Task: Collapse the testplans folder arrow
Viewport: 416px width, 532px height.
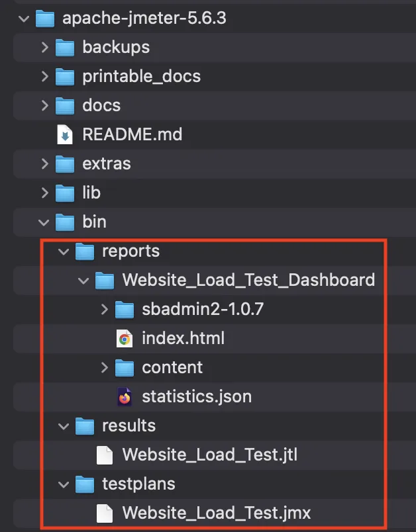Action: click(x=64, y=484)
